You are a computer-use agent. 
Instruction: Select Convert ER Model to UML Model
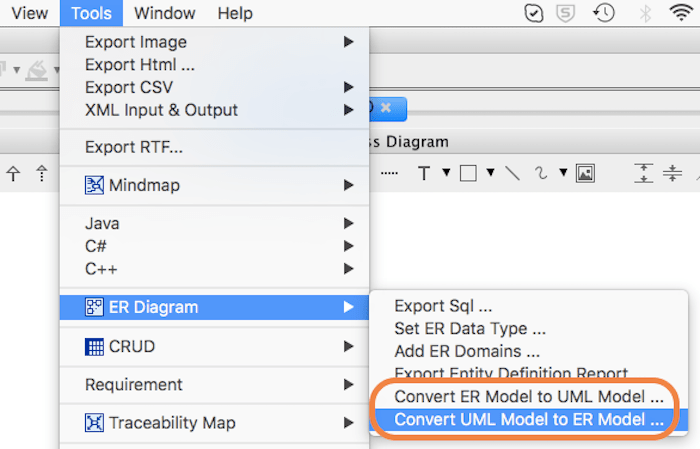528,396
